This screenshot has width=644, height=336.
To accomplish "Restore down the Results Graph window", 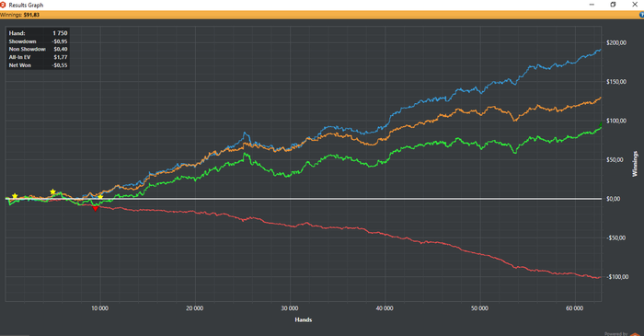I will [x=613, y=5].
